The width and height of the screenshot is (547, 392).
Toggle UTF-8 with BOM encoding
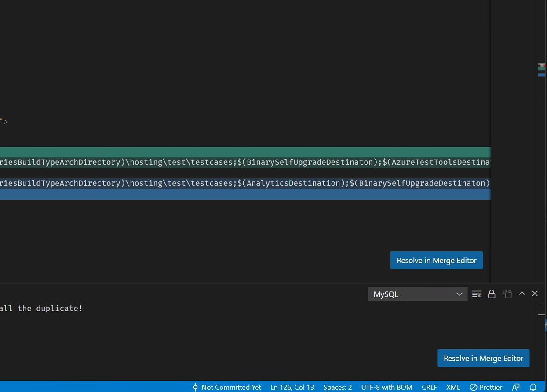387,387
